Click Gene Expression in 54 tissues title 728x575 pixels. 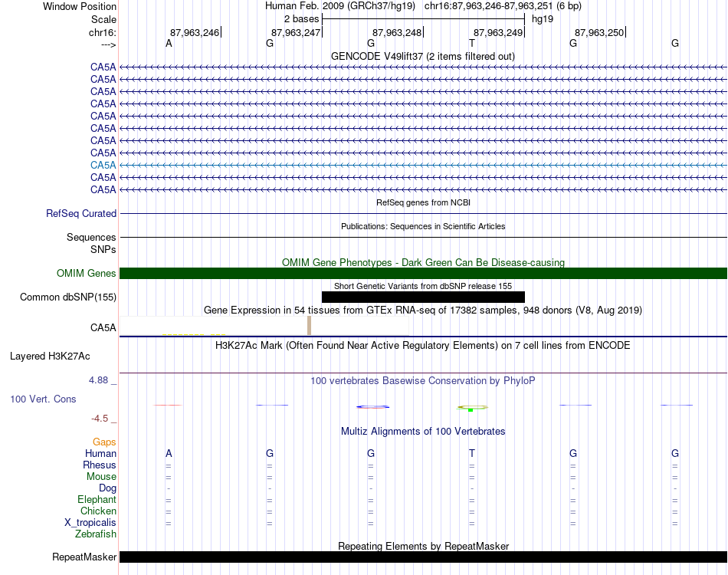[423, 310]
